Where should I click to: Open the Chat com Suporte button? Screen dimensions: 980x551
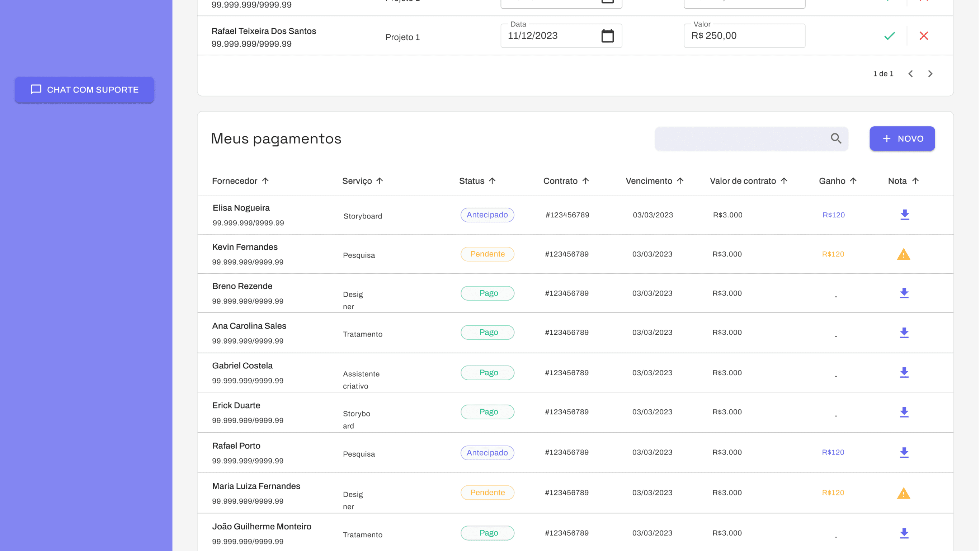pyautogui.click(x=84, y=90)
